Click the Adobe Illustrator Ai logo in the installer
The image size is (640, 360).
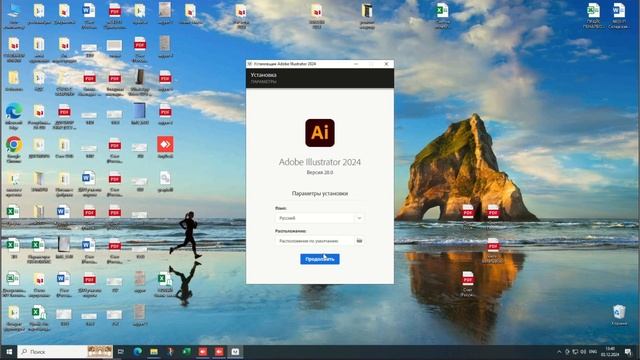click(320, 133)
